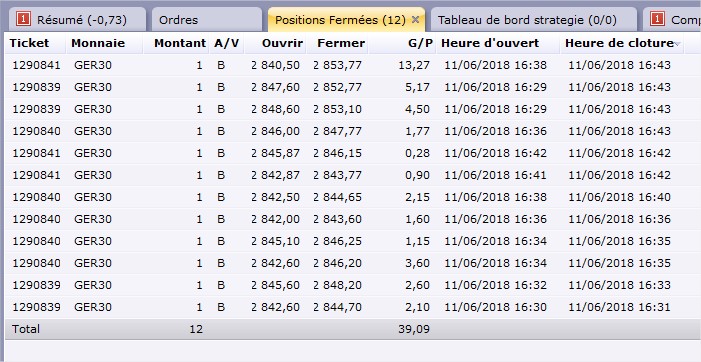
Task: Open the sort arrow on Heure de cloture
Action: pos(677,44)
